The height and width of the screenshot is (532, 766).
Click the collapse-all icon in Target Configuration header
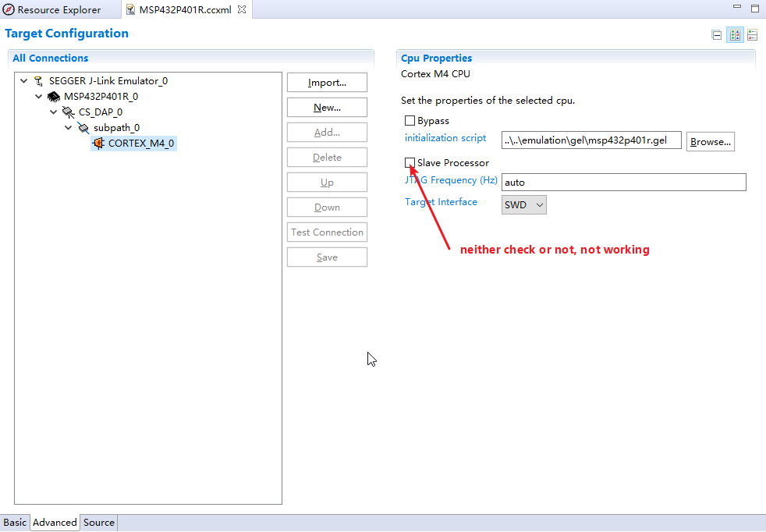coord(717,35)
